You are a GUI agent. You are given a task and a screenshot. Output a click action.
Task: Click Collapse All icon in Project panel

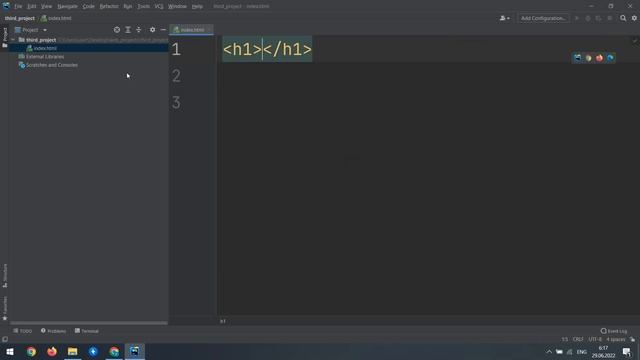pos(139,30)
